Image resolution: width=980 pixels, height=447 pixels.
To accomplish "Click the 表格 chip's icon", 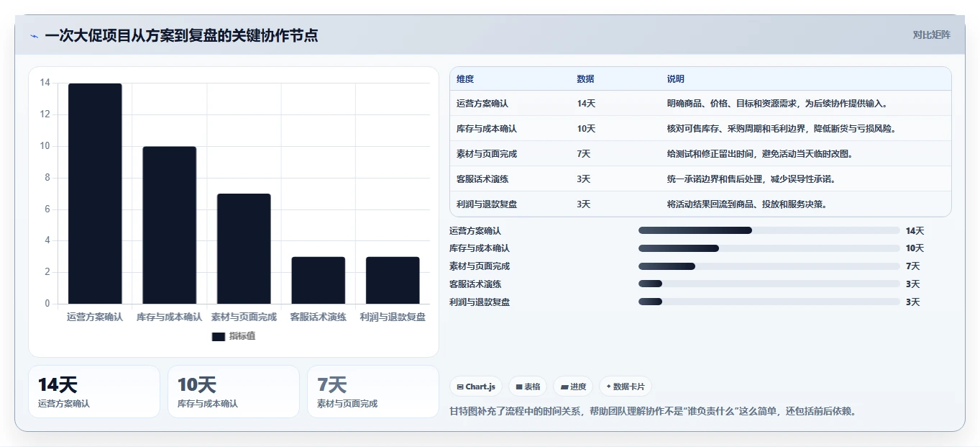I will (519, 387).
